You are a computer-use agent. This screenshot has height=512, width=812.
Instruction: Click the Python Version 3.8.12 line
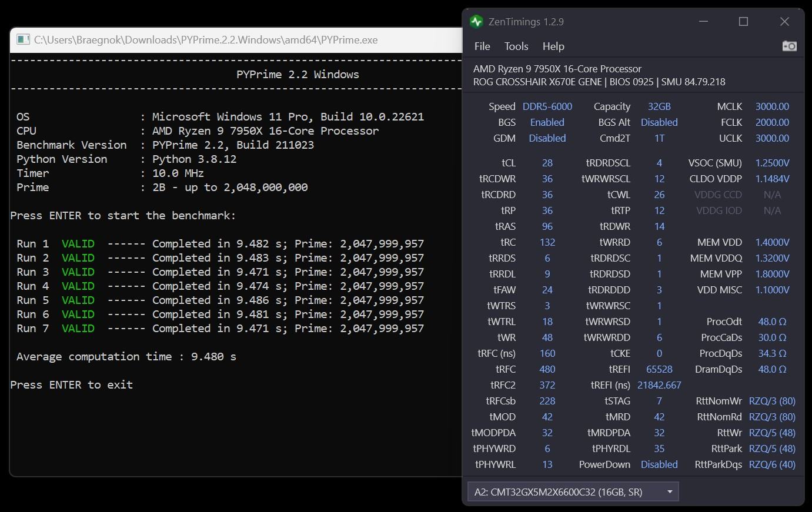click(x=126, y=159)
